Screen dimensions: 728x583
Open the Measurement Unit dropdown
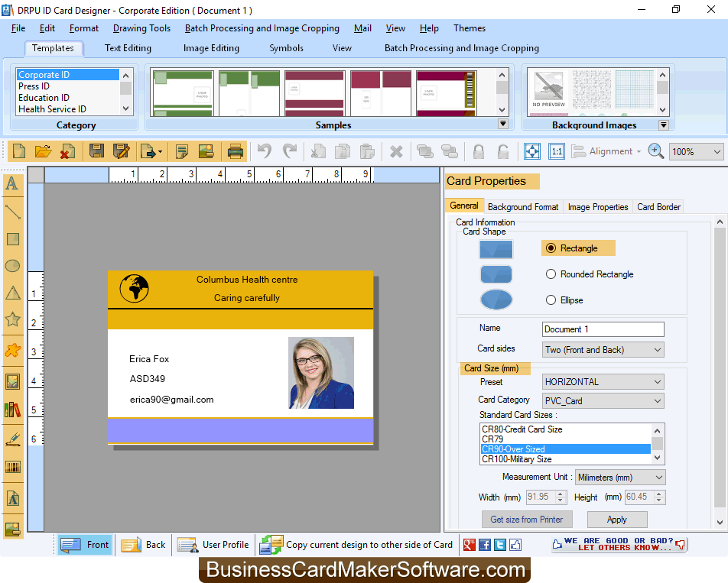[x=620, y=478]
